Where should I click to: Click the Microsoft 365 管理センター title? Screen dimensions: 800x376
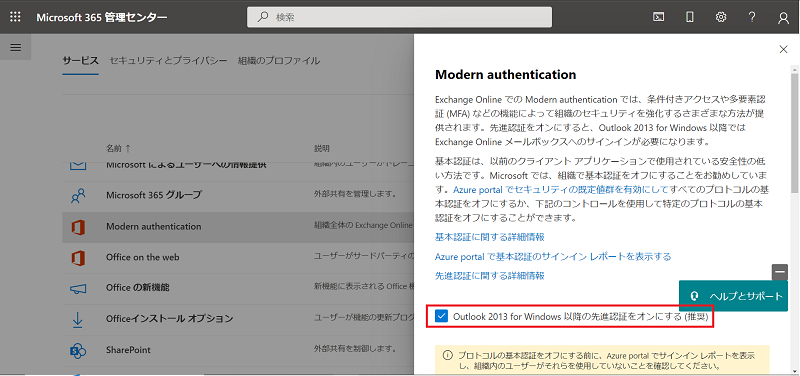(x=102, y=17)
